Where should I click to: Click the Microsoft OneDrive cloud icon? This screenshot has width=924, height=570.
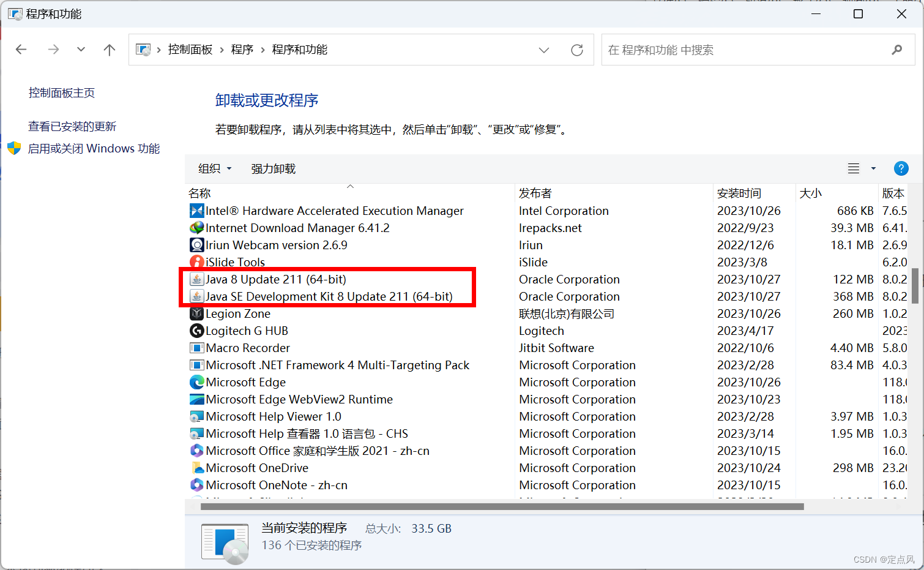coord(196,468)
